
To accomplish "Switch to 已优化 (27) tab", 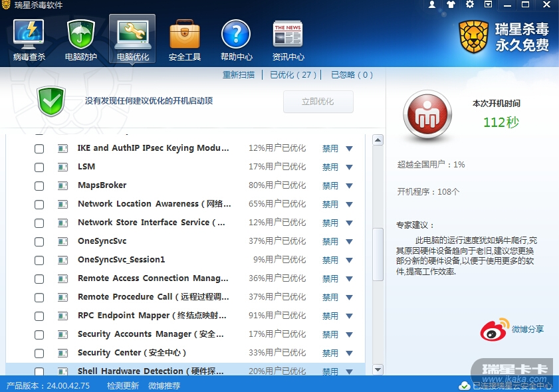I will (x=293, y=75).
